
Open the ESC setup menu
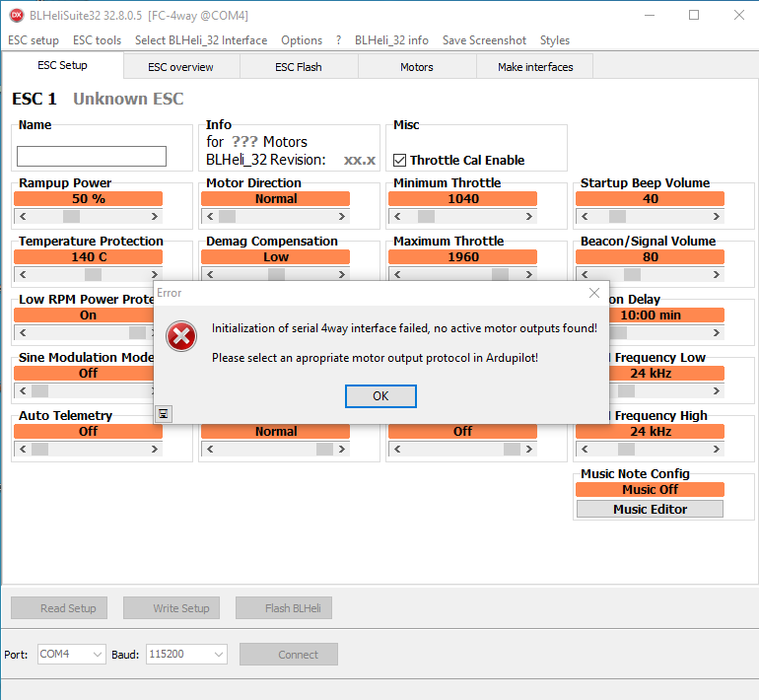(34, 40)
